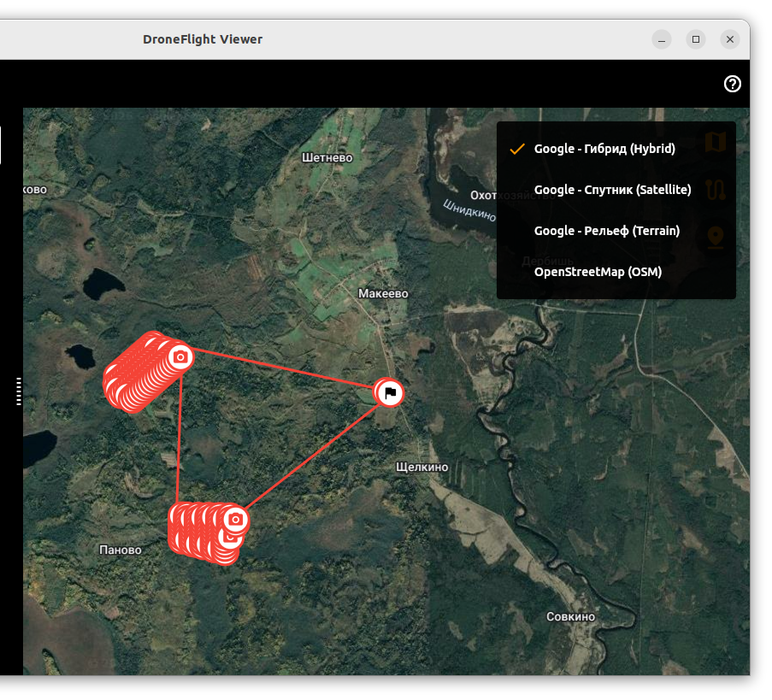772x700 pixels.
Task: Click the route line from flag to northern camera
Action: click(x=282, y=374)
